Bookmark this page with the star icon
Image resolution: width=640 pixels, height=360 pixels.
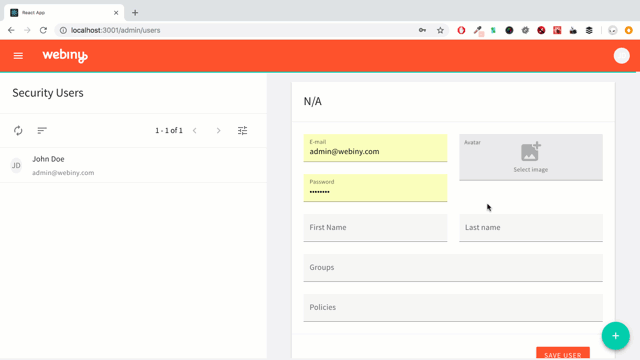coord(440,30)
